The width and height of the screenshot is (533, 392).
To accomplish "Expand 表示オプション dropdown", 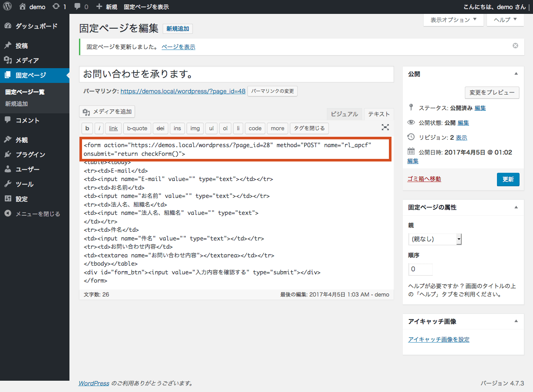I will coord(454,20).
